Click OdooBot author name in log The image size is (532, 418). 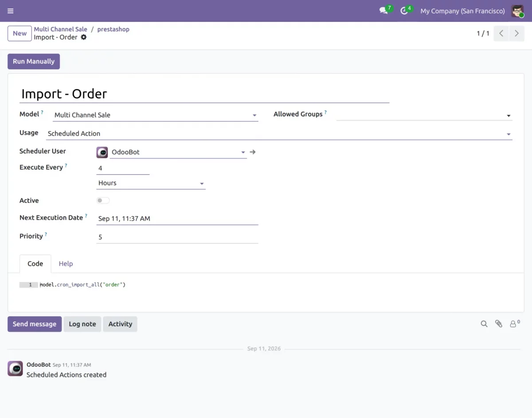(x=39, y=364)
